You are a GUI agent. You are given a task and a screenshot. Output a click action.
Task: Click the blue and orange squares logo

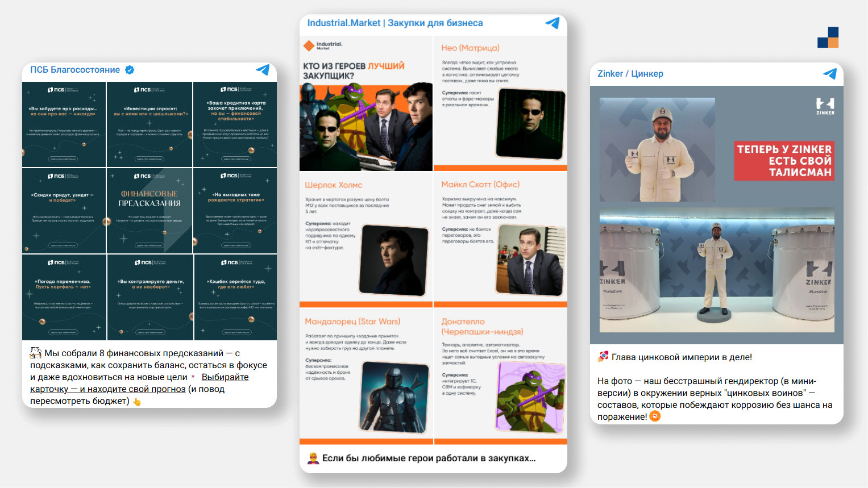tap(828, 37)
